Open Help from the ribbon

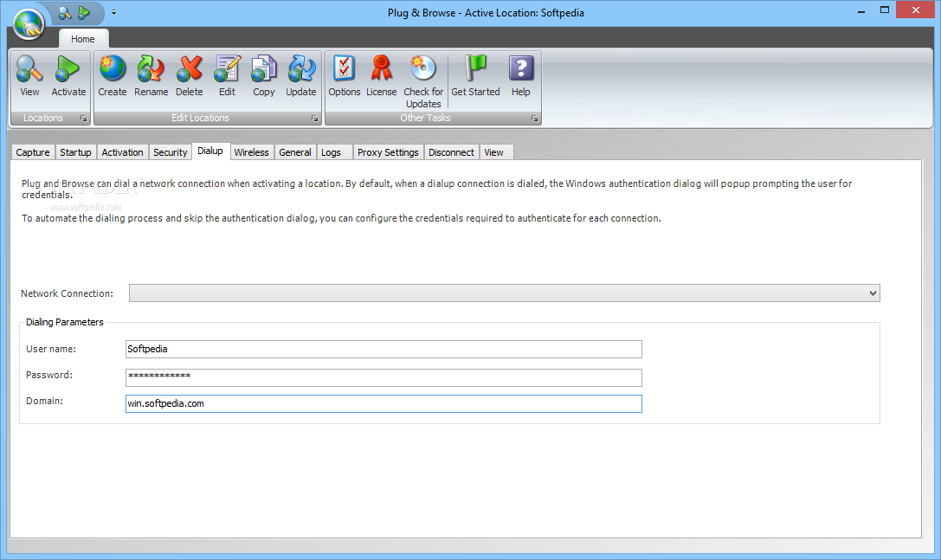point(521,75)
